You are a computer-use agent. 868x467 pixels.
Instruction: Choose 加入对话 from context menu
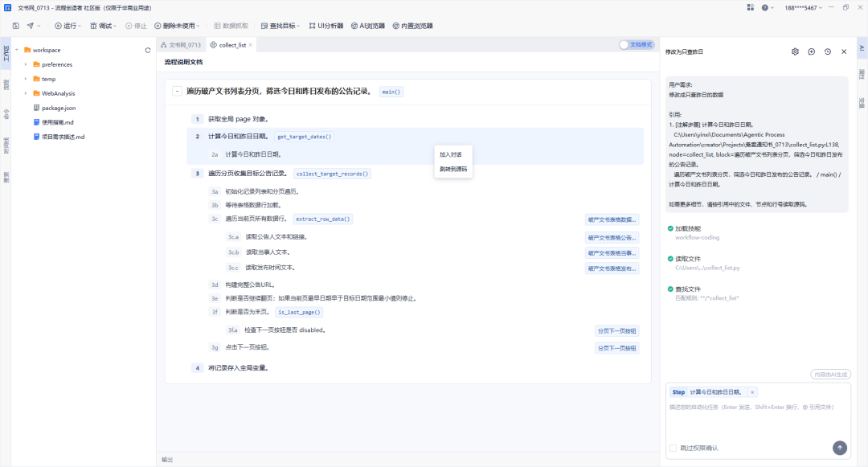point(451,155)
